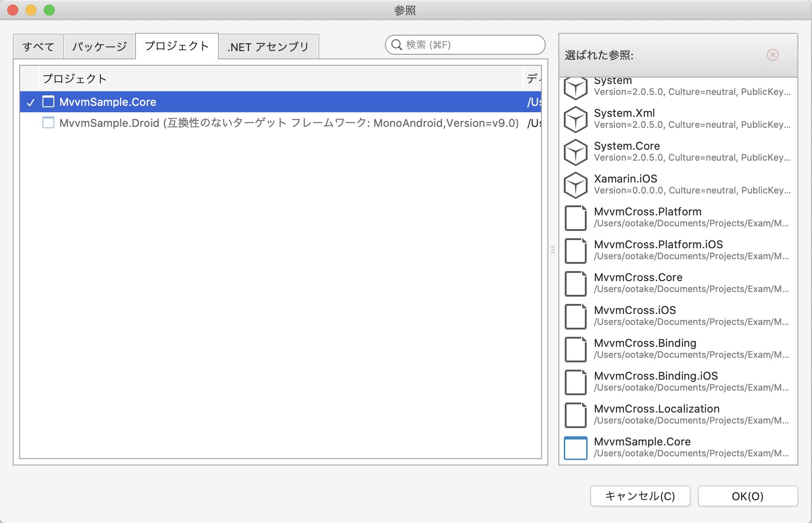Click the System.Core package icon
The width and height of the screenshot is (812, 523).
[575, 152]
